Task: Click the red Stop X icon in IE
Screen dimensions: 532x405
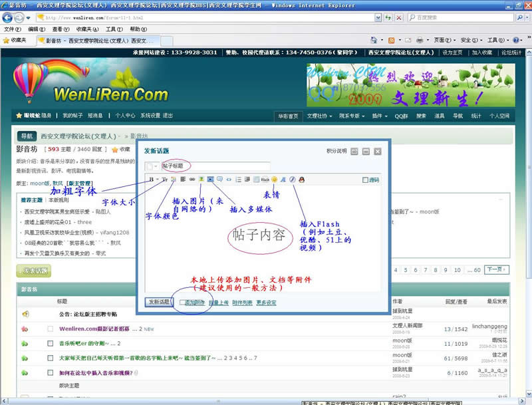Action: coord(399,18)
